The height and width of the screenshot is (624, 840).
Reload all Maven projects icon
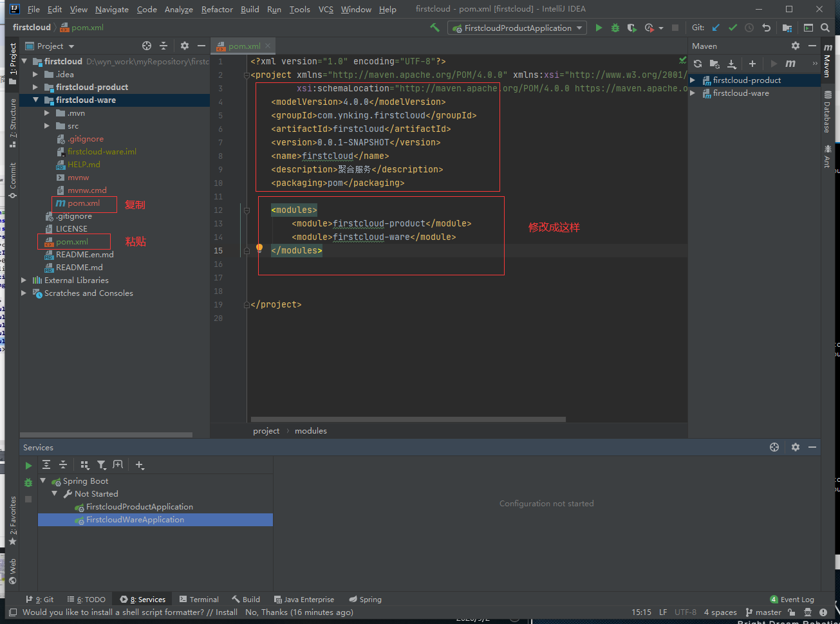[698, 64]
